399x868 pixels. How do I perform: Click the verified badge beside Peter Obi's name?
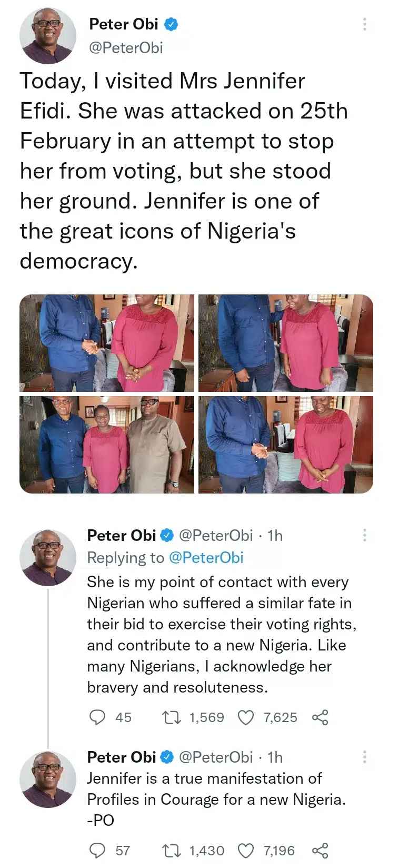click(x=172, y=24)
